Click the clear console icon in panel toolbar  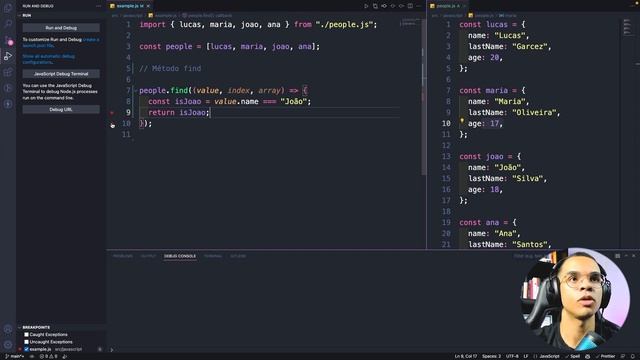coord(618,256)
